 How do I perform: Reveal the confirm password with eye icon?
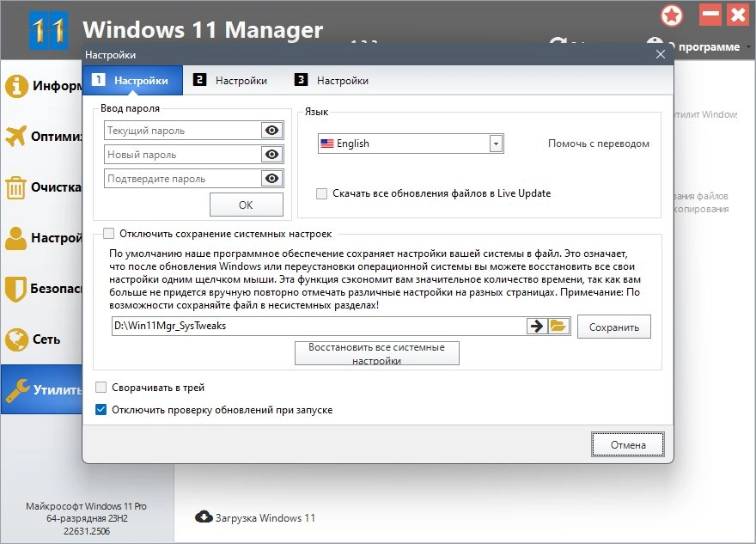[x=272, y=179]
